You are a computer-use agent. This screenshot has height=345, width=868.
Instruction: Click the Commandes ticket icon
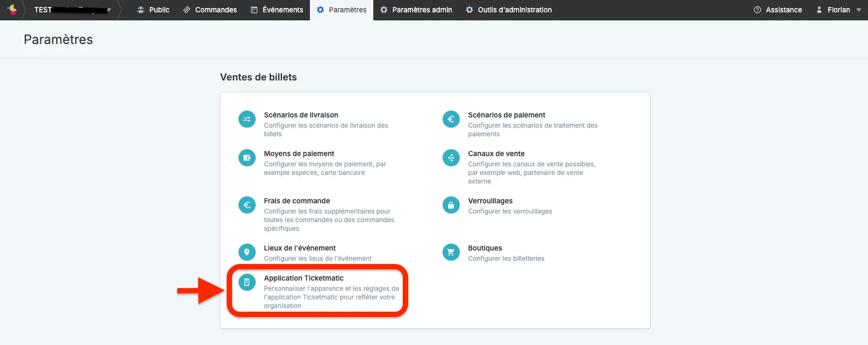pyautogui.click(x=187, y=10)
